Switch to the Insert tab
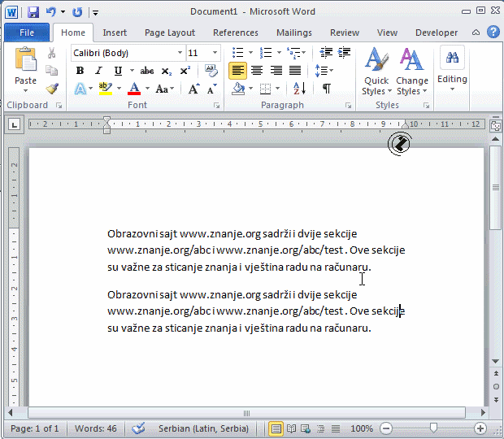 115,33
